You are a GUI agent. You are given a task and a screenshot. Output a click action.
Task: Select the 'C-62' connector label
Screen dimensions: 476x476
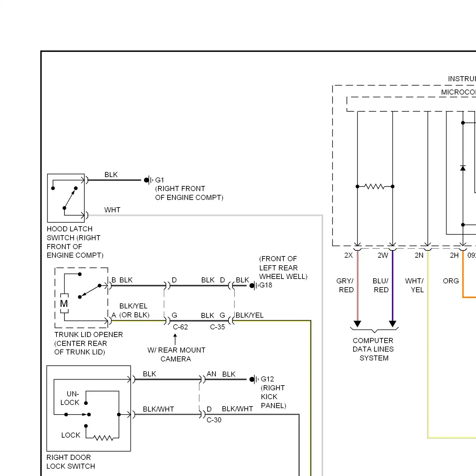[180, 327]
